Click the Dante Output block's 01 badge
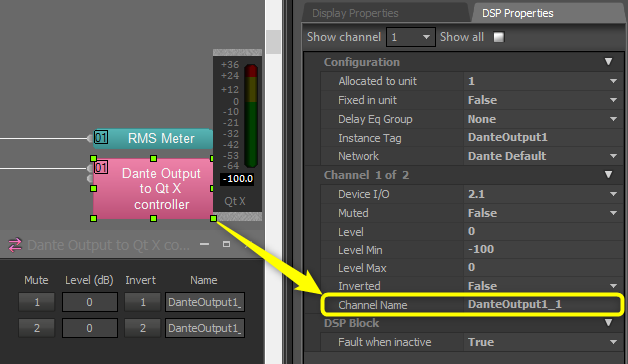Screen dimensions: 628x364 [x=101, y=167]
